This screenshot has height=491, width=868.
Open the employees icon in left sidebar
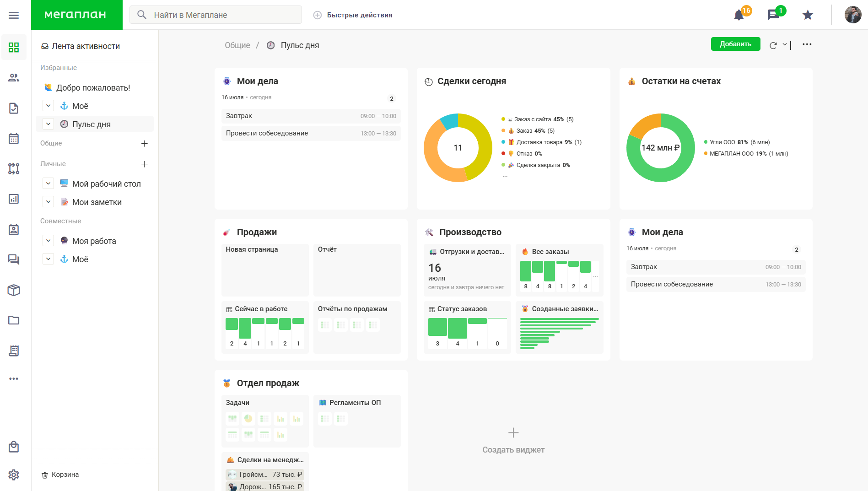pos(14,78)
